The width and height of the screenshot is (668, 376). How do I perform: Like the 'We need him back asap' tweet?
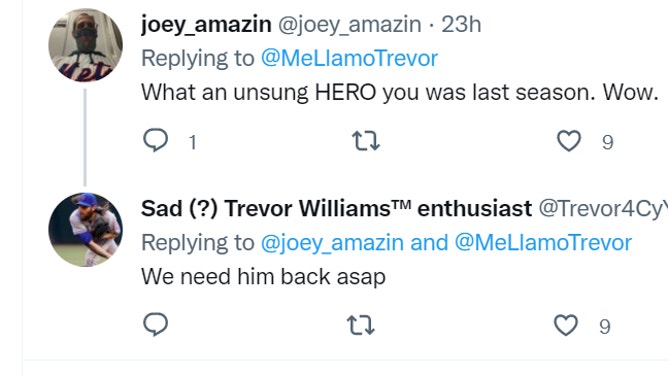point(566,325)
